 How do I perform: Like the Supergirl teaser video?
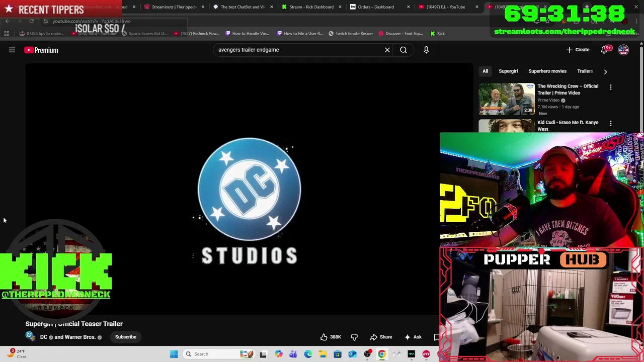pyautogui.click(x=331, y=337)
